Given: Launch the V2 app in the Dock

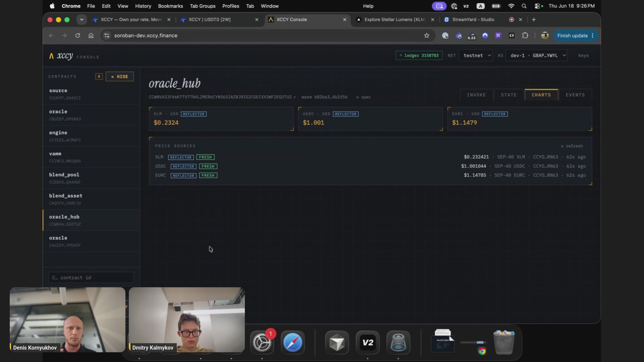Looking at the screenshot, I should coord(368,343).
